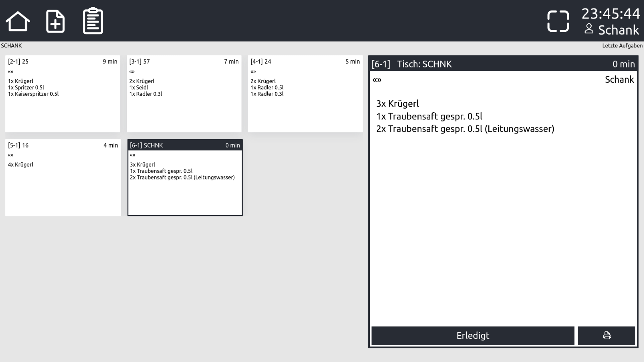This screenshot has width=644, height=362.
Task: Click the printer icon in the detail panel
Action: 607,335
